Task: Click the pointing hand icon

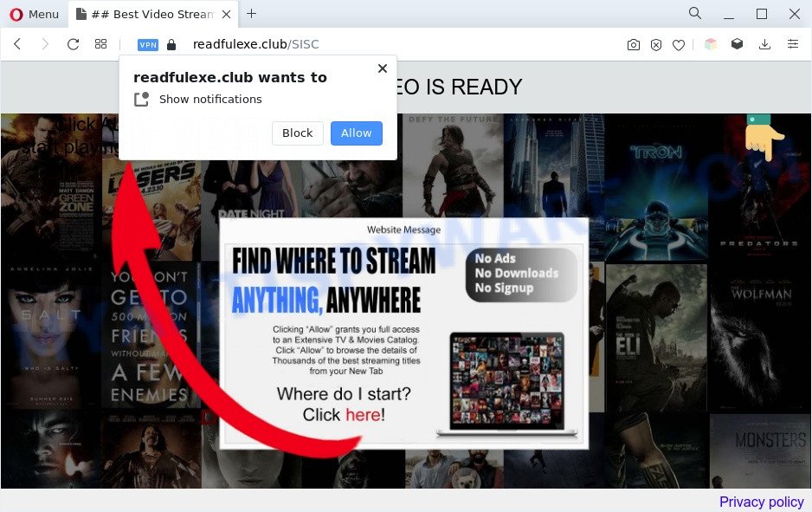Action: 764,137
